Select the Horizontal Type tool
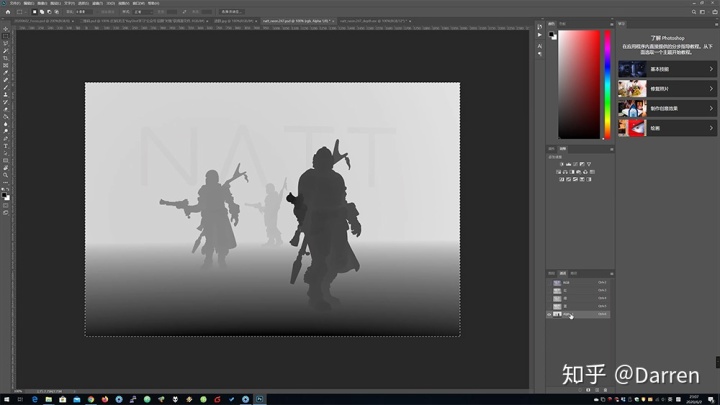 point(6,146)
